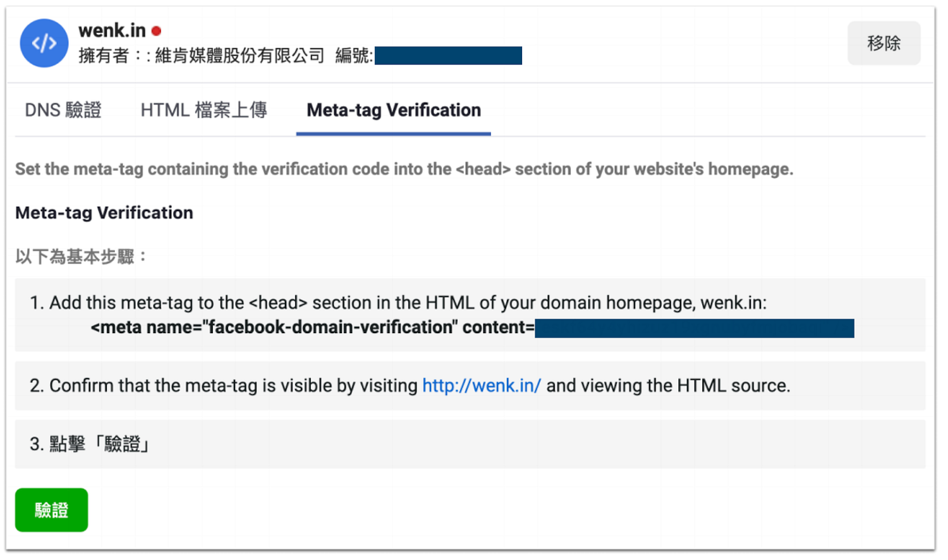Click the meta name facebook-domain-verification code line

click(x=472, y=327)
